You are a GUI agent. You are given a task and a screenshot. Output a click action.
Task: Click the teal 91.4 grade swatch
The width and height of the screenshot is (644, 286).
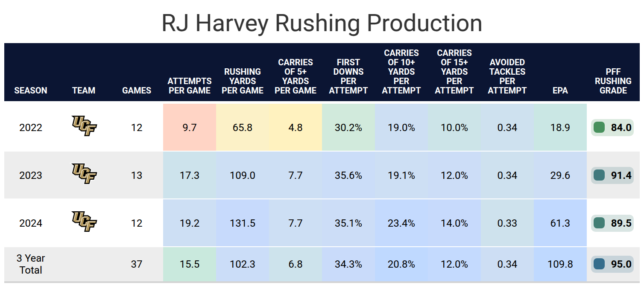(599, 175)
